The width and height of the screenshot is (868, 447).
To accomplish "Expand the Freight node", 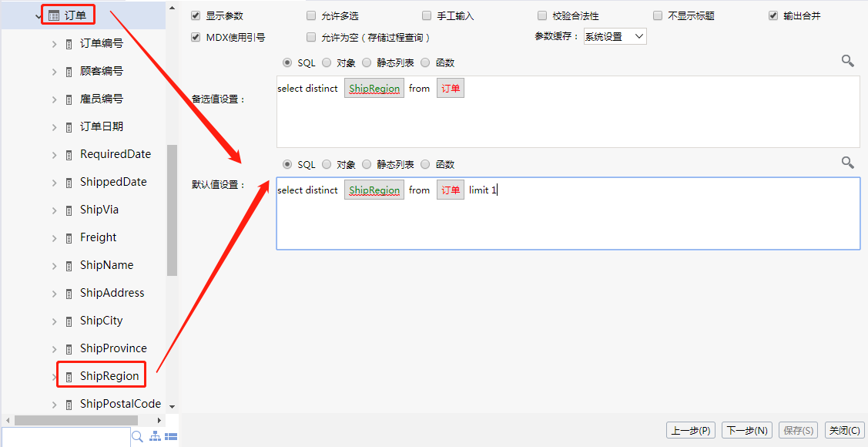I will (x=54, y=237).
